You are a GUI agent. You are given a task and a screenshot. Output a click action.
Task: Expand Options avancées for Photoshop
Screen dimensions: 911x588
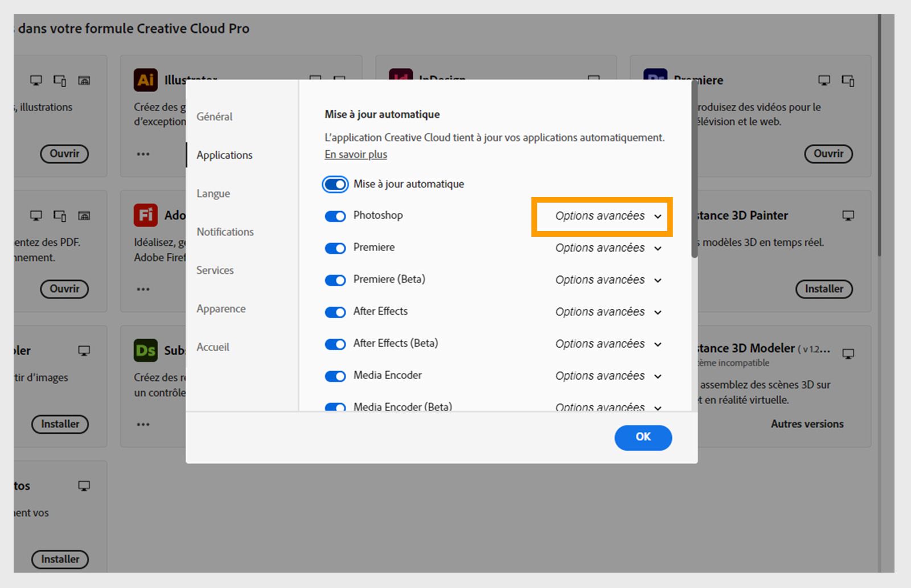(608, 216)
